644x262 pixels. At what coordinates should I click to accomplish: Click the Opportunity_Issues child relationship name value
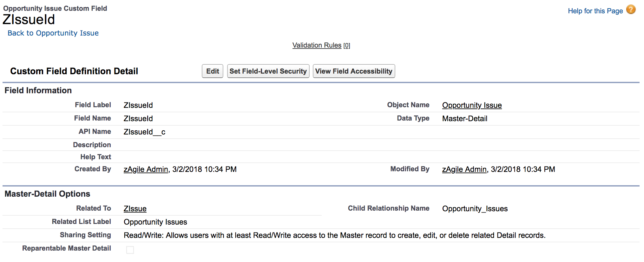(x=475, y=209)
